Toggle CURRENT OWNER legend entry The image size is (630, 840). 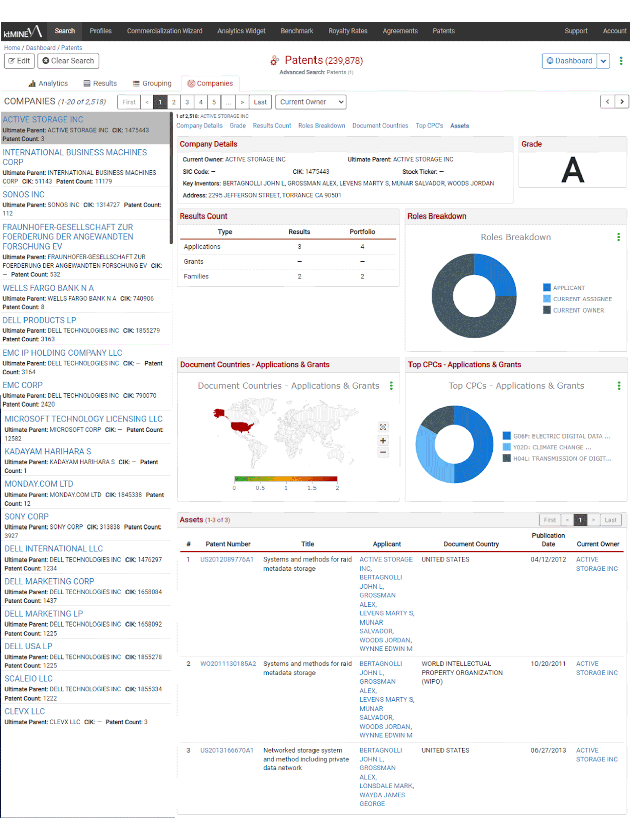pos(573,311)
